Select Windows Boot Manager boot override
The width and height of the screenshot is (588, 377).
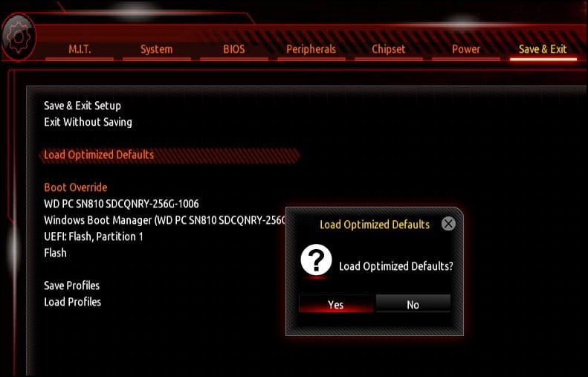(x=164, y=220)
